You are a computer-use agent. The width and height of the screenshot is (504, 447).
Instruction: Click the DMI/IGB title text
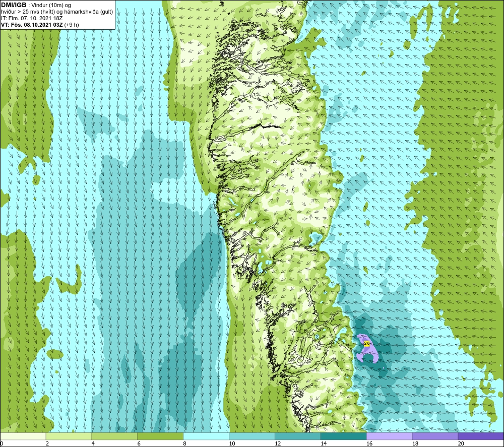coord(14,5)
